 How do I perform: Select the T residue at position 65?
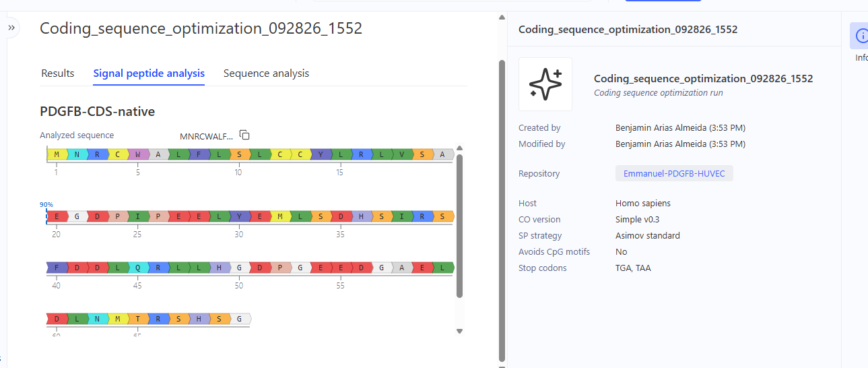coord(138,319)
